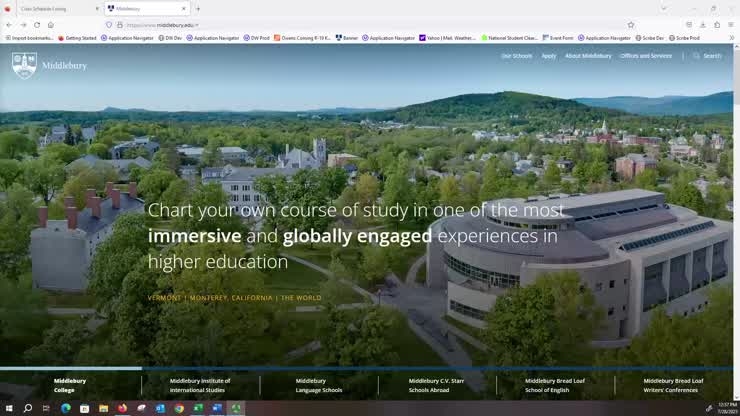The width and height of the screenshot is (740, 416).
Task: Select Middlebury C.V. Starr Schools Abroad
Action: [436, 385]
